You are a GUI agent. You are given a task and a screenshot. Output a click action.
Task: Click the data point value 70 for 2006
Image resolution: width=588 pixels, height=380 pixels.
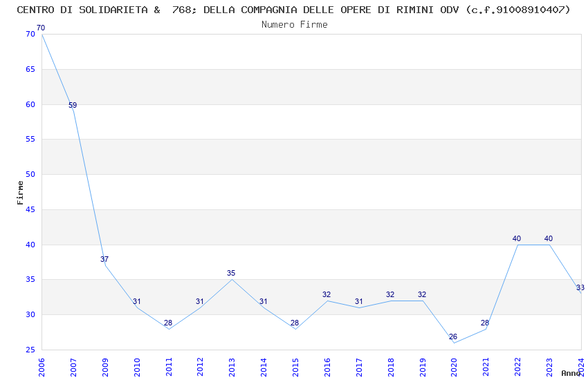point(41,28)
